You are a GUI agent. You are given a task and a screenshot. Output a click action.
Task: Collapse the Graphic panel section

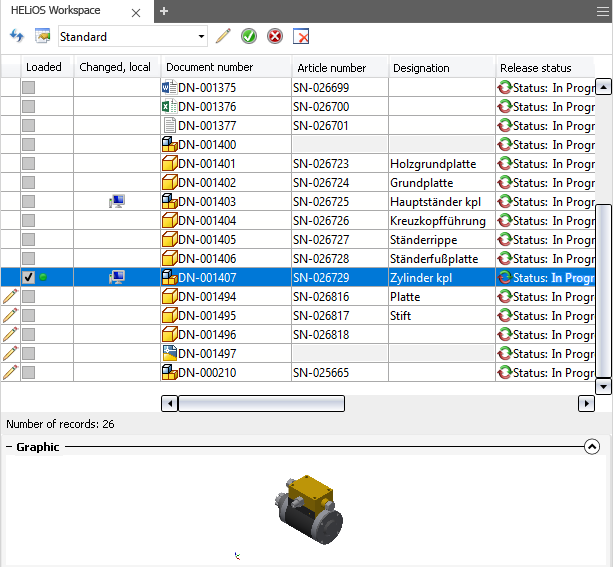[x=591, y=447]
